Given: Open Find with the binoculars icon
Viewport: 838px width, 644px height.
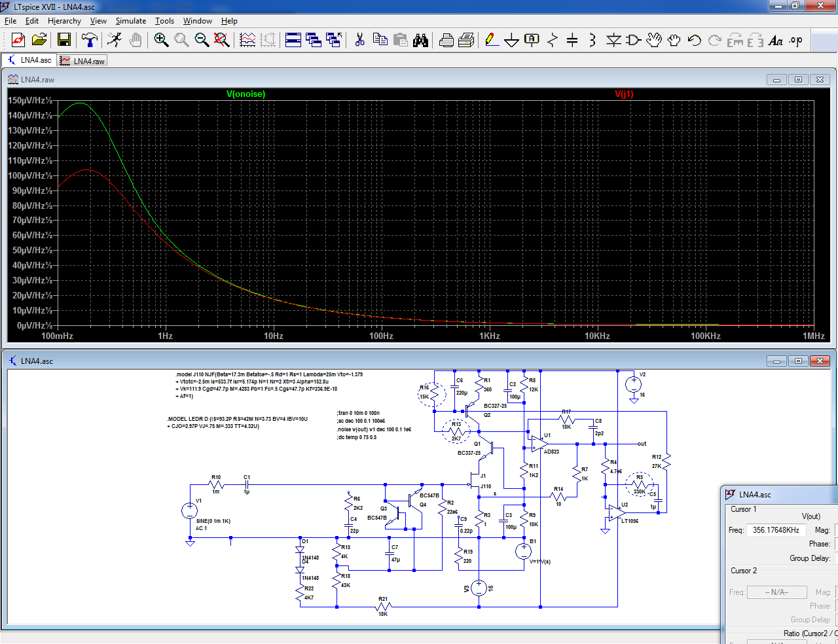Looking at the screenshot, I should tap(420, 40).
